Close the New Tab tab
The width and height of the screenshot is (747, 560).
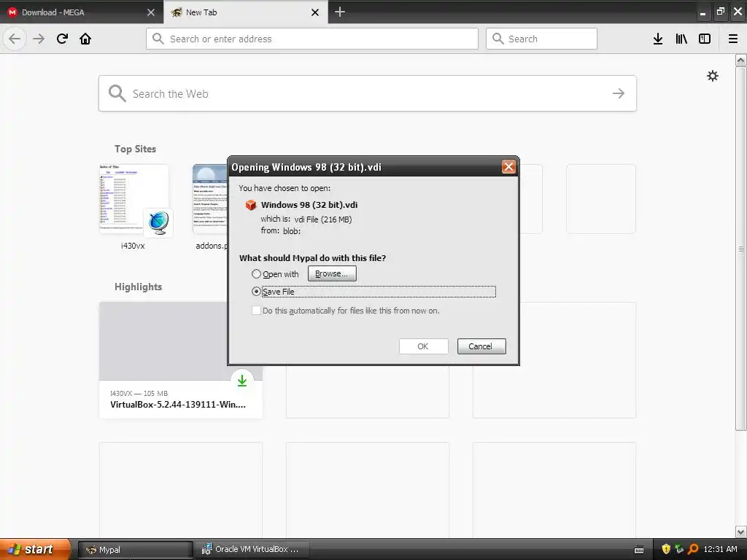point(315,12)
